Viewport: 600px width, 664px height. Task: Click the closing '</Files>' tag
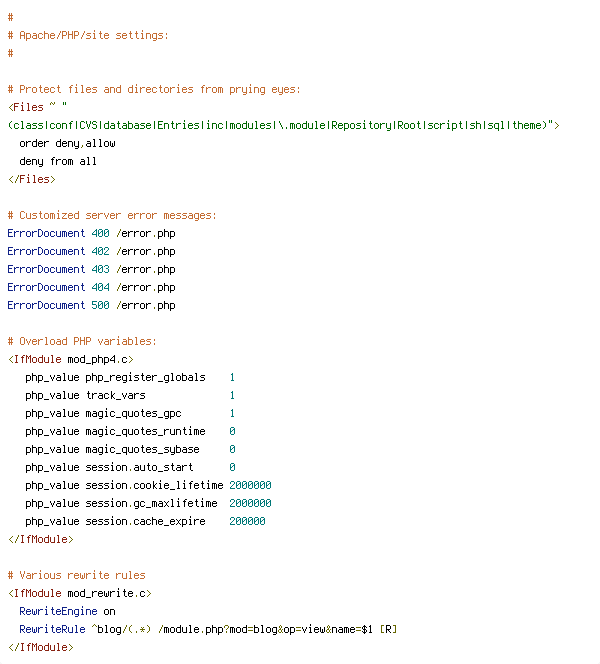32,179
